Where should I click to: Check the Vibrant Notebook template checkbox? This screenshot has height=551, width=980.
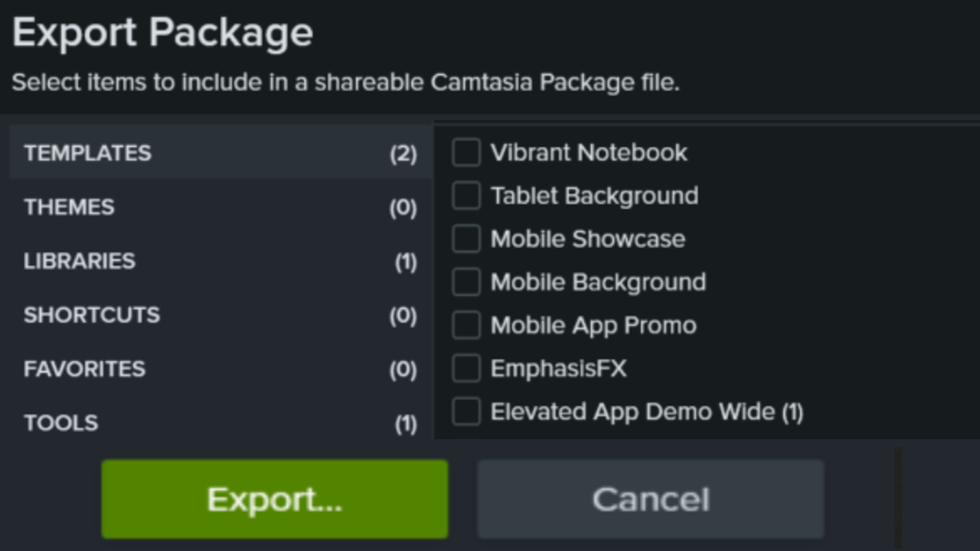(x=466, y=152)
